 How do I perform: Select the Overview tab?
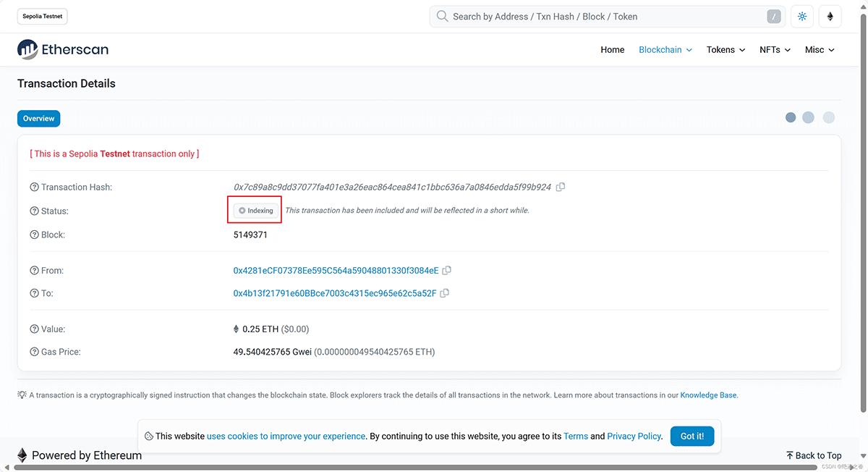[38, 119]
